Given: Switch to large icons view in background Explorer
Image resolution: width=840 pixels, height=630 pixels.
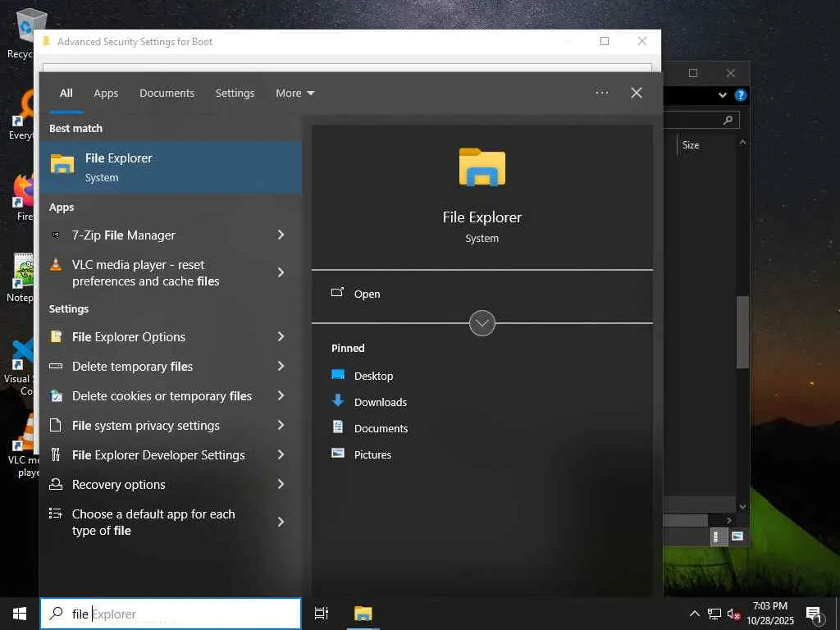Looking at the screenshot, I should pos(737,536).
